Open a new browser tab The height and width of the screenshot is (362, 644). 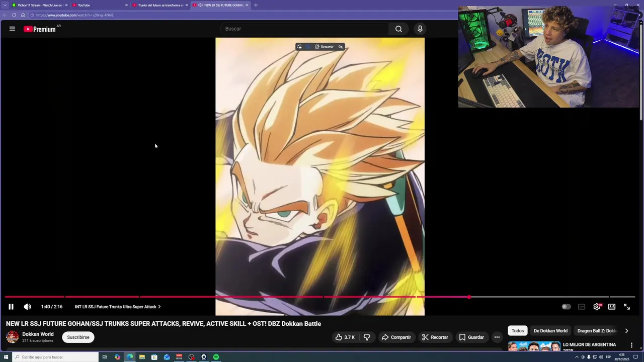256,5
